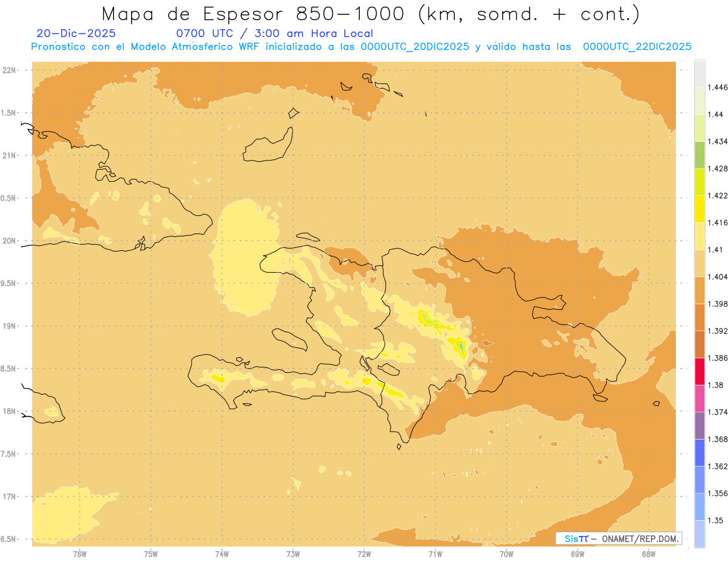Click the legend value '1.38'
The image size is (728, 562).
(x=715, y=385)
